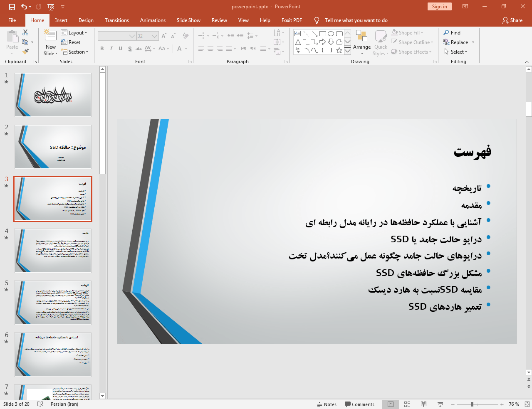
Task: Click the Share button
Action: 512,20
